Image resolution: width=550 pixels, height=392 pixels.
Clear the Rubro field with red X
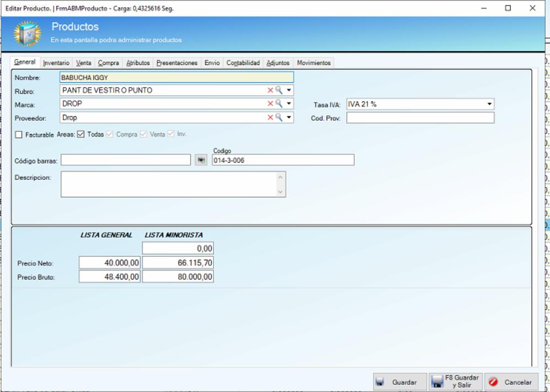pyautogui.click(x=270, y=90)
